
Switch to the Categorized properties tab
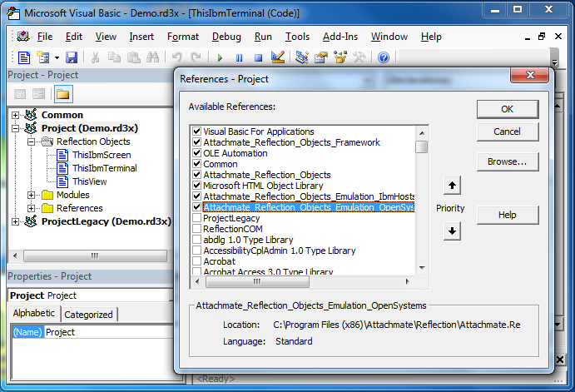[x=89, y=314]
